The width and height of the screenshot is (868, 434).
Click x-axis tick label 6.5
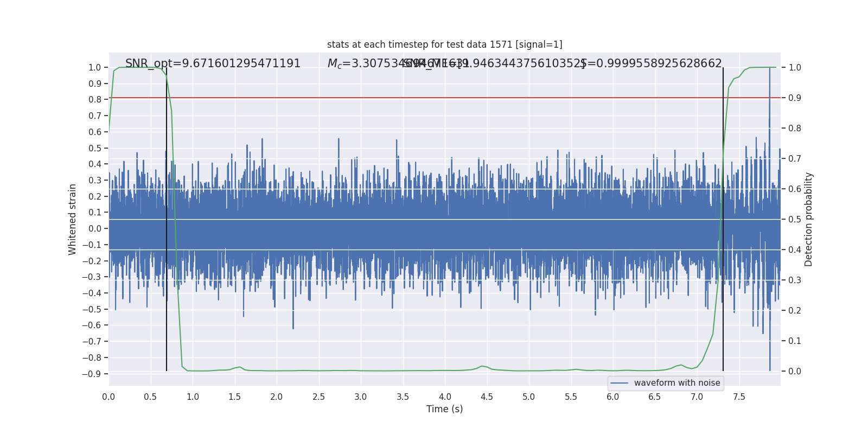tap(655, 397)
